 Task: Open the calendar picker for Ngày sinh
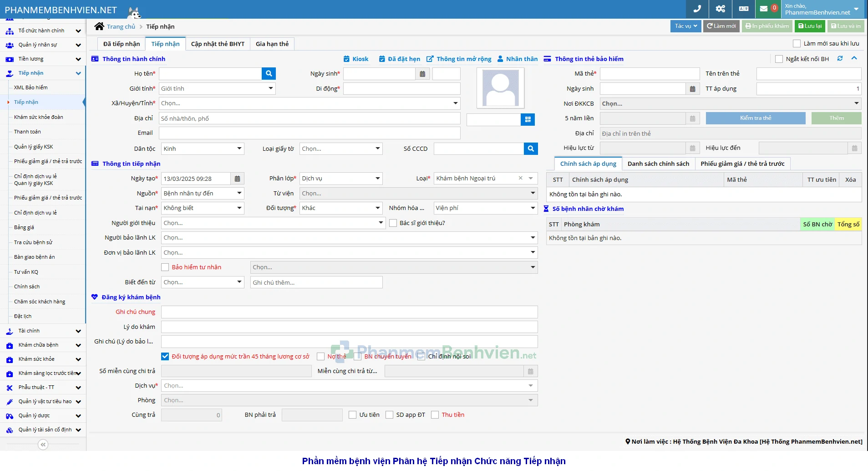click(422, 74)
